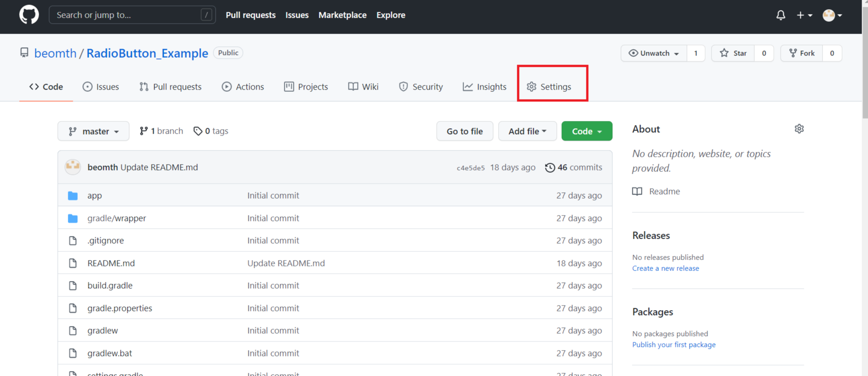This screenshot has width=868, height=376.
Task: Switch to the Wiki tab
Action: point(363,87)
